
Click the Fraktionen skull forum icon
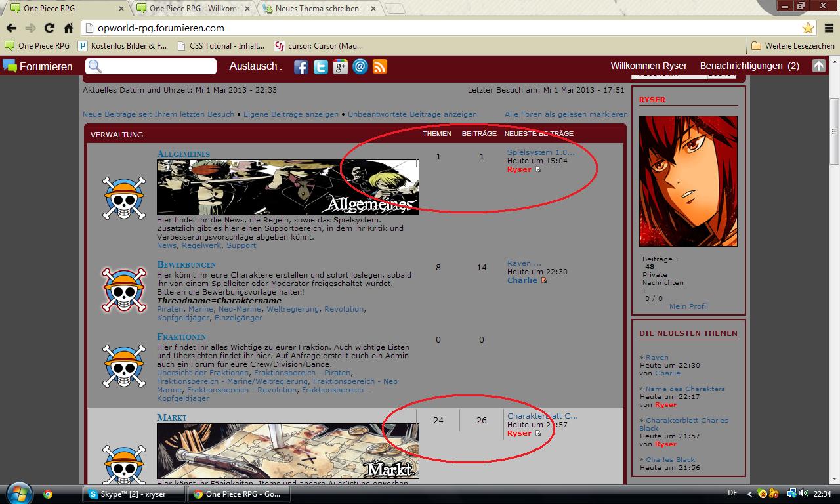(124, 366)
